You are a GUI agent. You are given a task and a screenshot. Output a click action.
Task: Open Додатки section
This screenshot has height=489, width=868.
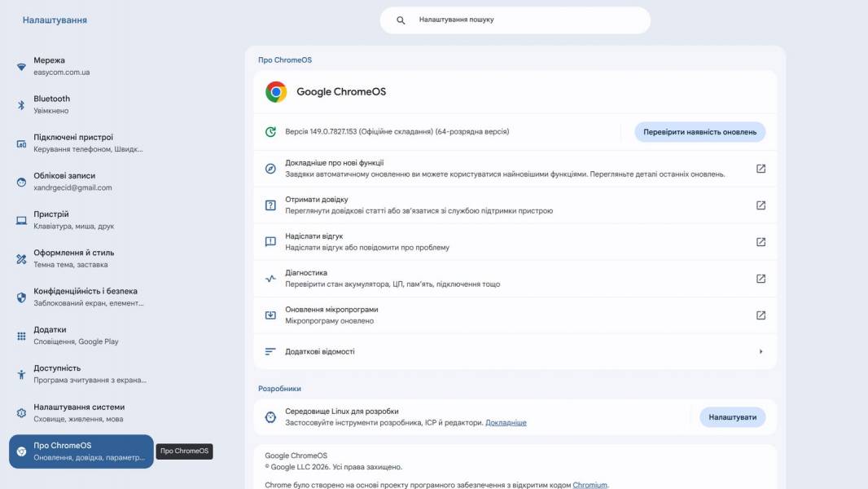coord(81,336)
